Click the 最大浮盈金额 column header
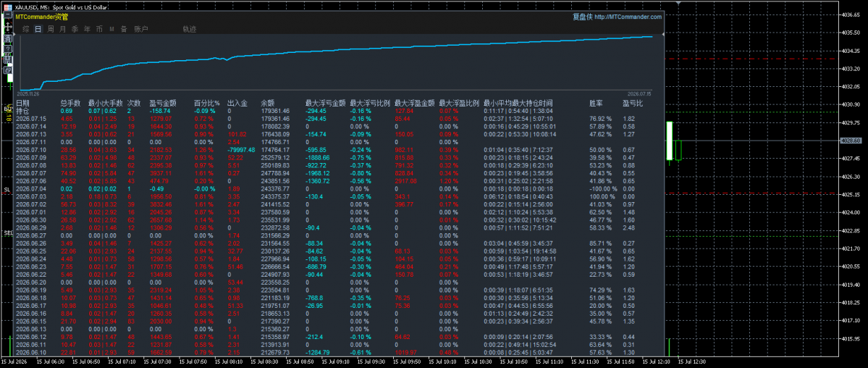868x368 pixels. tap(415, 103)
